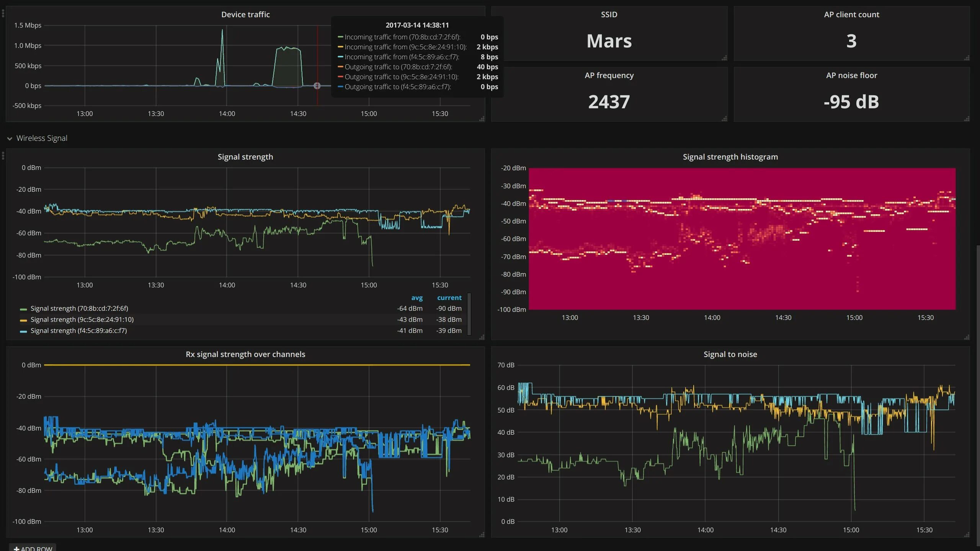Open the AP frequency panel title
The image size is (980, 551).
click(609, 75)
